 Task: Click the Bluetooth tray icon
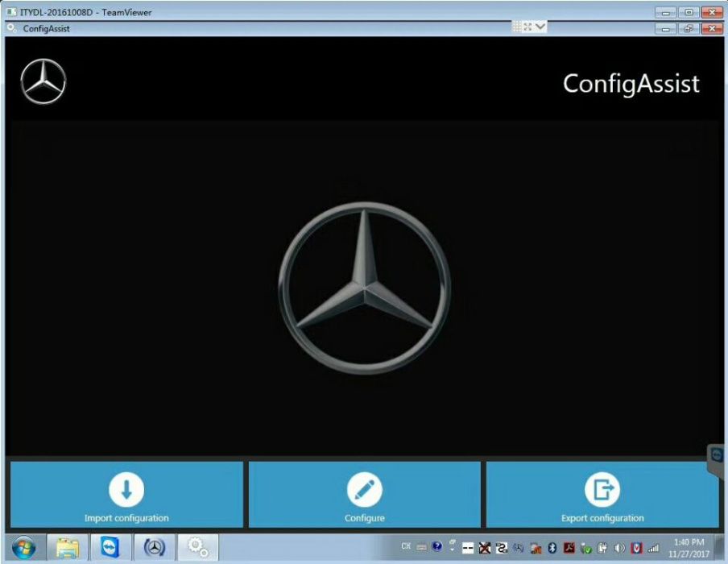point(552,548)
